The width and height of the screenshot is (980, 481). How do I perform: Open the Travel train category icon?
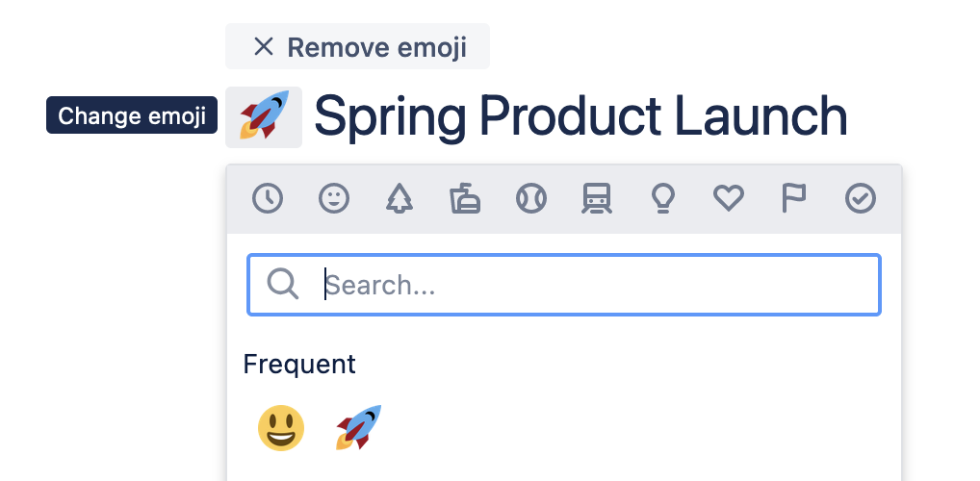[x=597, y=199]
